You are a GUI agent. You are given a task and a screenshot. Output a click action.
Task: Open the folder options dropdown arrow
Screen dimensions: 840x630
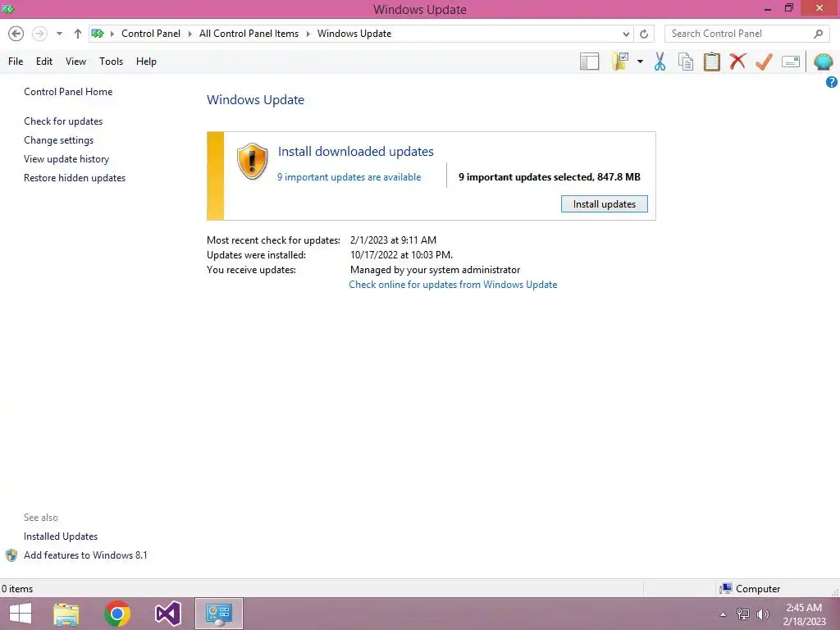(640, 62)
